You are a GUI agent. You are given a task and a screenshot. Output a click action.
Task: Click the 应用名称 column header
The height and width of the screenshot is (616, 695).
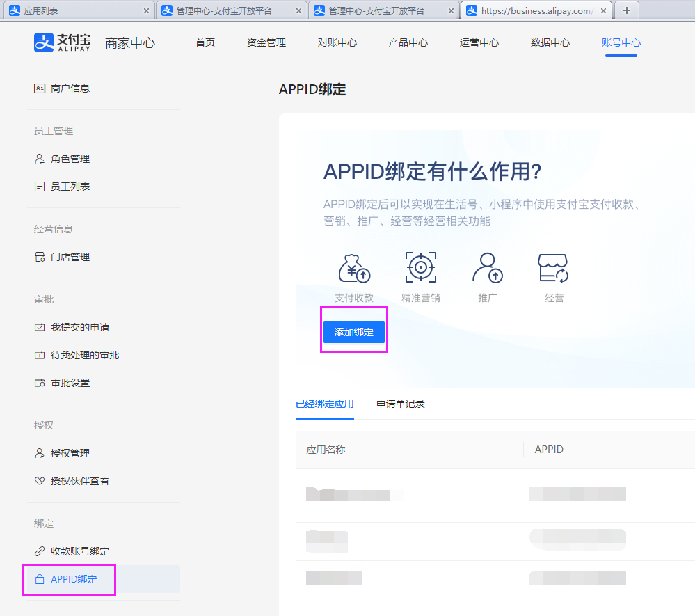tap(326, 450)
